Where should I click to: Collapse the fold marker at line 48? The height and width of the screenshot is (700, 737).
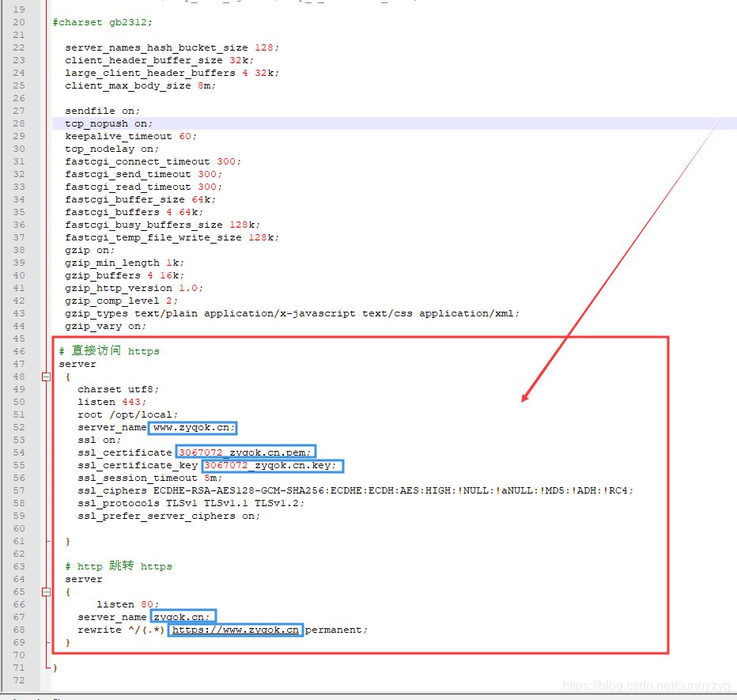pyautogui.click(x=46, y=376)
